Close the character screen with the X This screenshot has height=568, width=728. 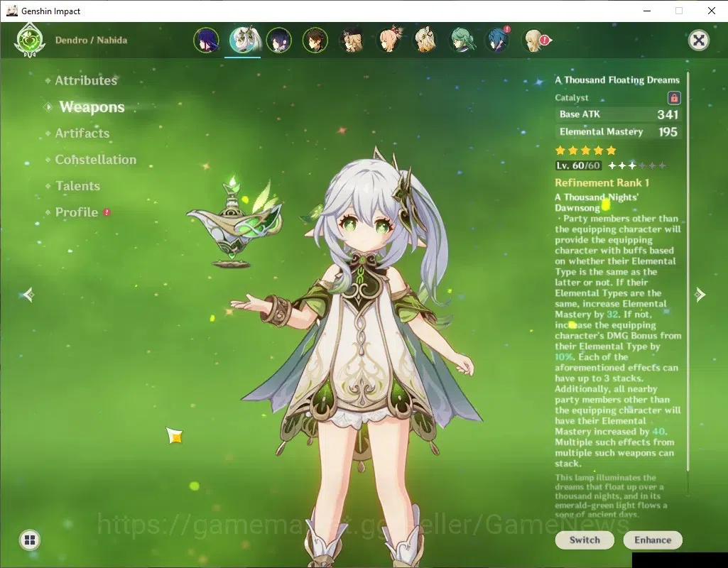pyautogui.click(x=698, y=40)
